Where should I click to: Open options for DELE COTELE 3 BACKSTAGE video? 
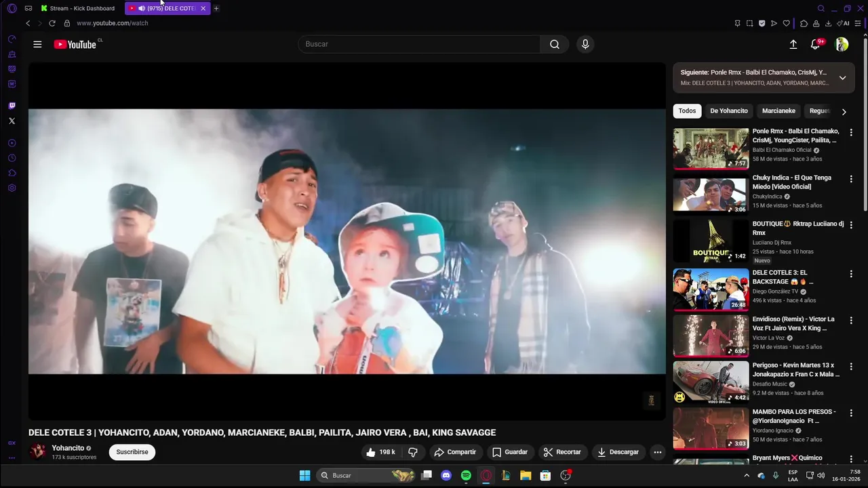[851, 274]
